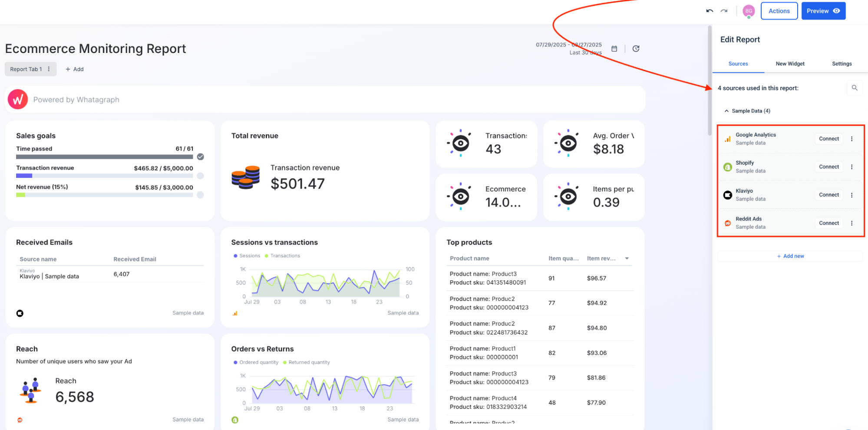Viewport: 868px width, 430px height.
Task: Toggle the Sessions legend in Sessions vs transactions
Action: coord(247,256)
